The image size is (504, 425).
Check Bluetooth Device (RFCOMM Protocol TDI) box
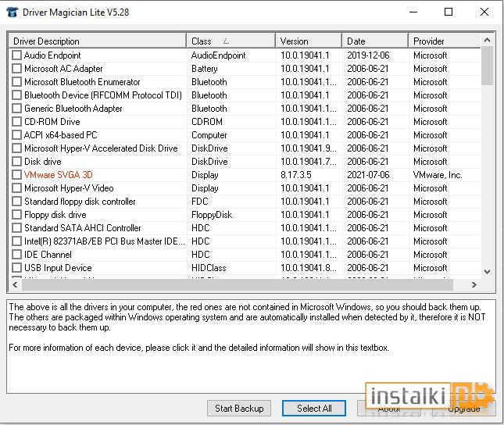coord(16,95)
